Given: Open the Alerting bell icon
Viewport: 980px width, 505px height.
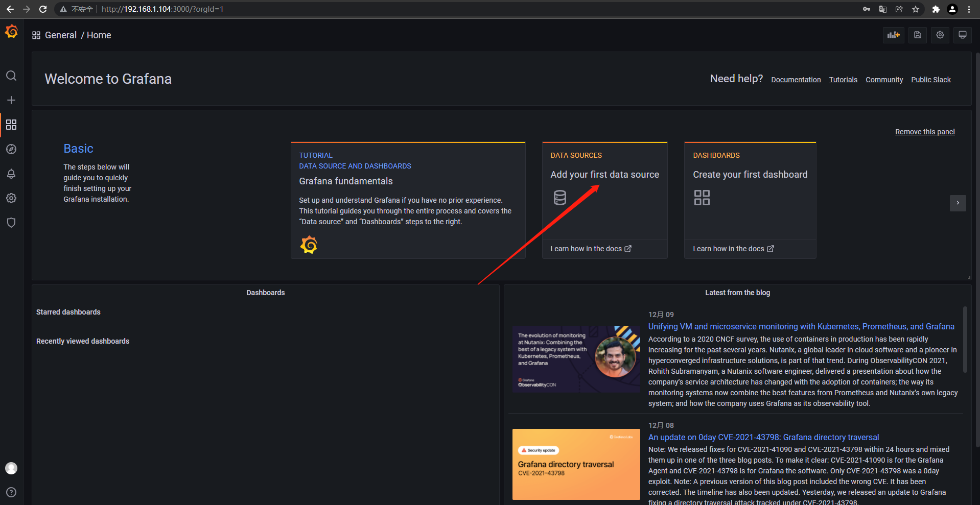Looking at the screenshot, I should (x=11, y=174).
